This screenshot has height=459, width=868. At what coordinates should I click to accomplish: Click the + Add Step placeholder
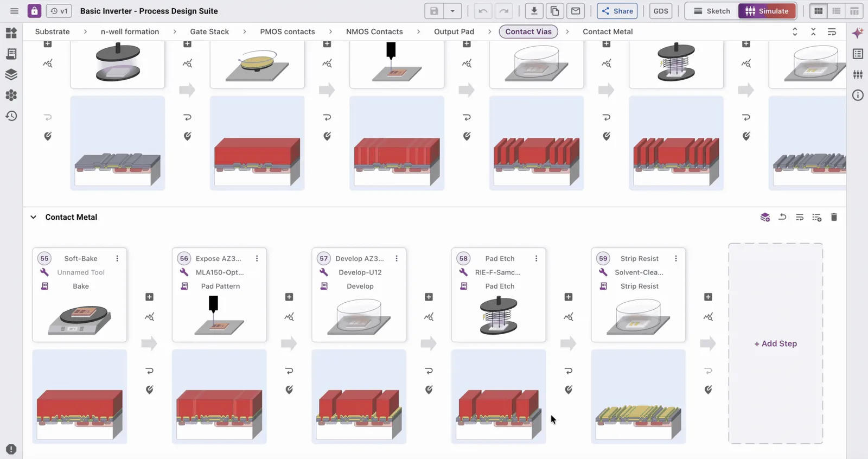[776, 343]
